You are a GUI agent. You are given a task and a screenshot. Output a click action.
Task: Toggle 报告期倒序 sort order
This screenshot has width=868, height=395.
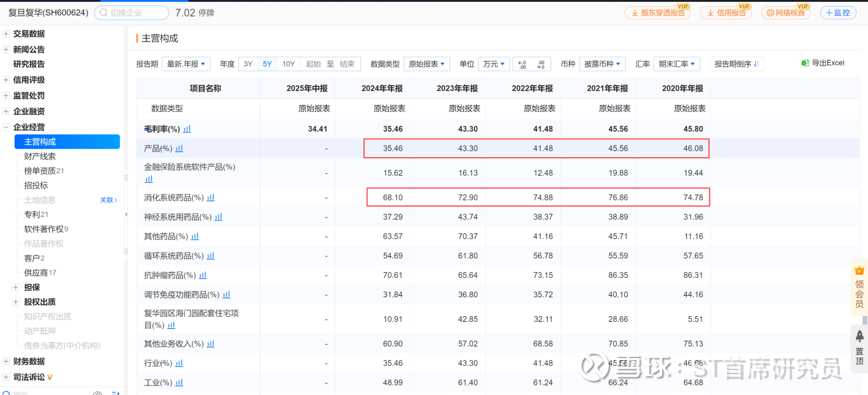tap(737, 64)
